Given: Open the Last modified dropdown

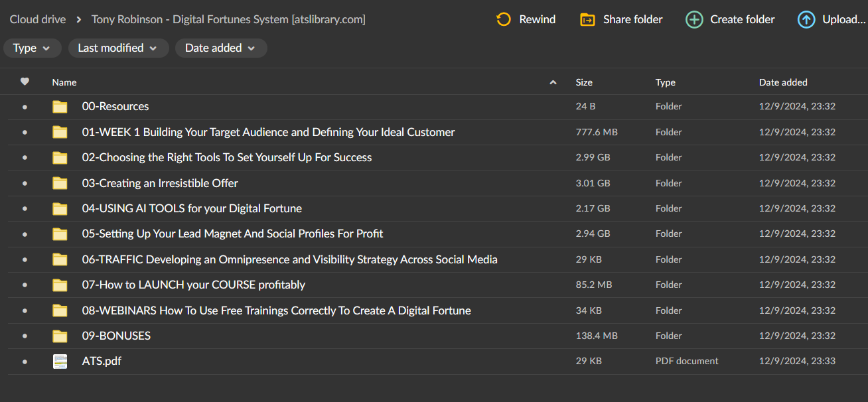Looking at the screenshot, I should coord(118,48).
